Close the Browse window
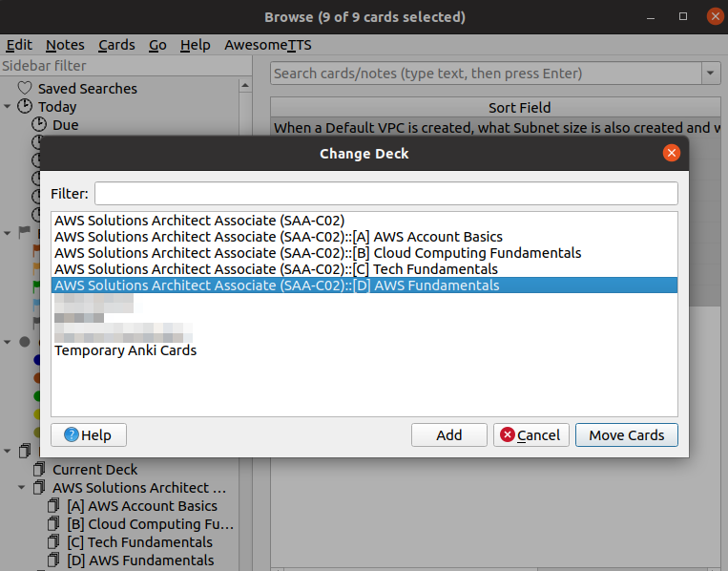 click(x=715, y=17)
